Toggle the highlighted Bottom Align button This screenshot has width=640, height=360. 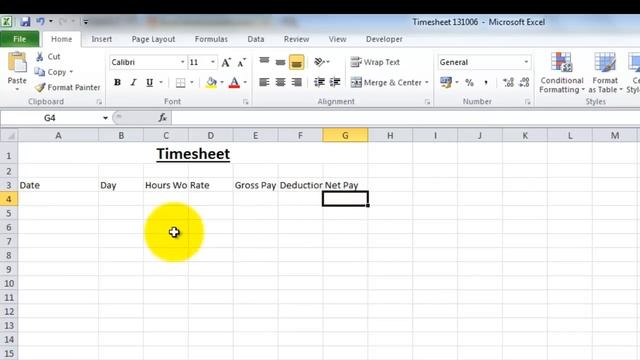pos(297,62)
